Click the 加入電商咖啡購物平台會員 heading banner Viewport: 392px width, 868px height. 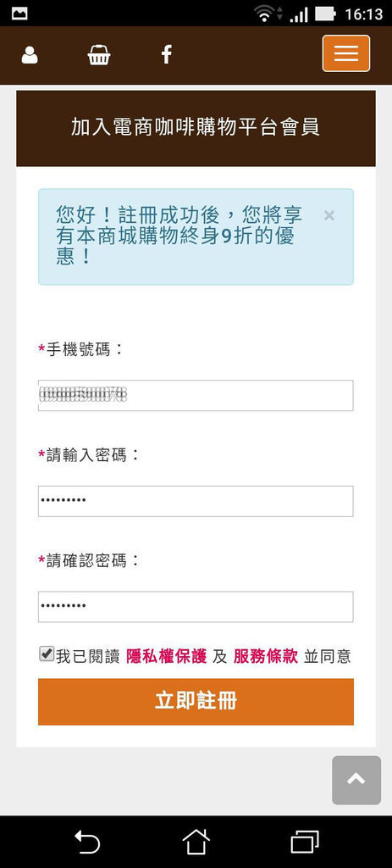coord(196,129)
